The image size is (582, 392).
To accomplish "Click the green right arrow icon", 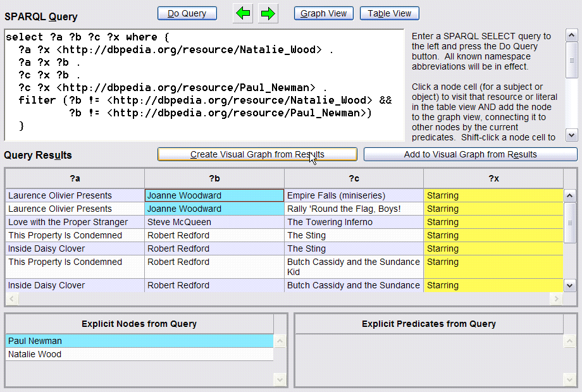I will (x=268, y=13).
